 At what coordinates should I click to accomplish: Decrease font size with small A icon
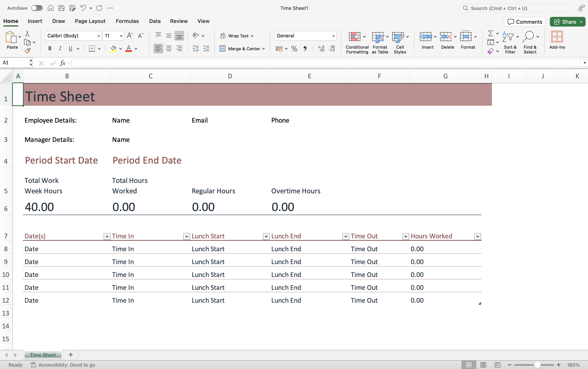pos(140,36)
